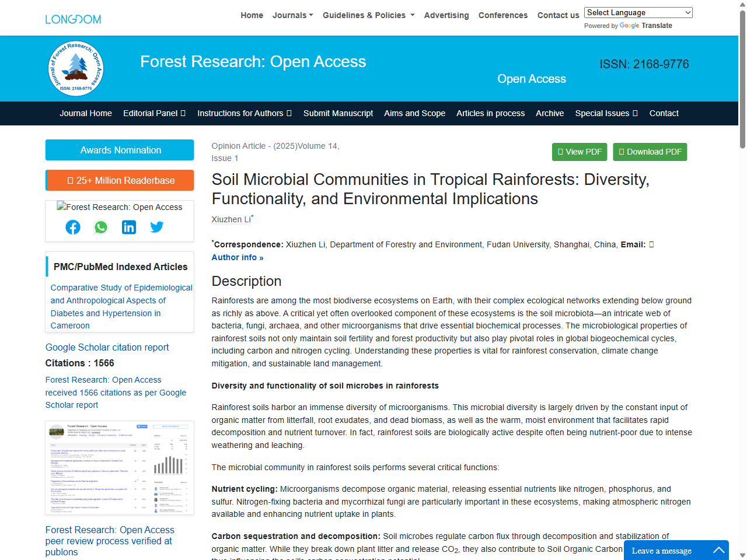Viewport: 747px width, 560px height.
Task: Open the Archive section
Action: 549,113
